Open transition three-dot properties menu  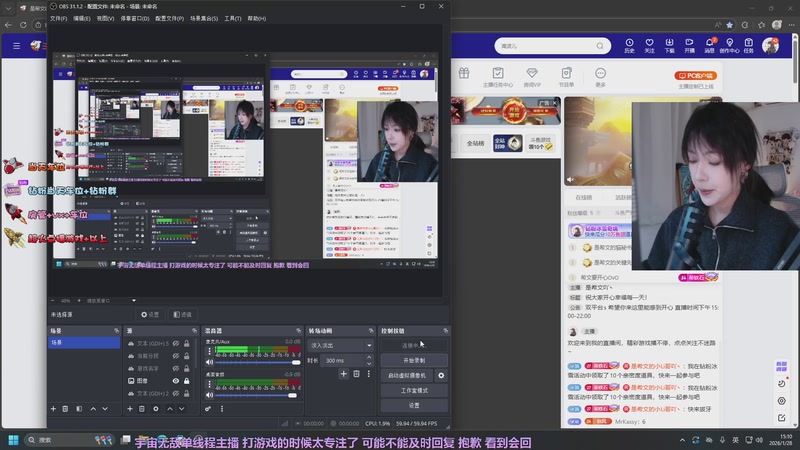click(x=368, y=374)
